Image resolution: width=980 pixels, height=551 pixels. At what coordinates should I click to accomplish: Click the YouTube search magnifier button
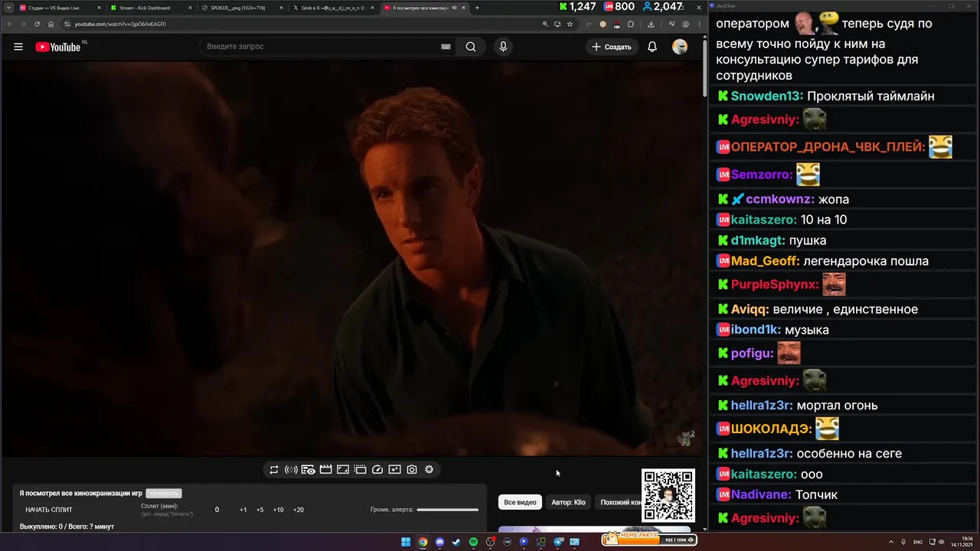[471, 47]
